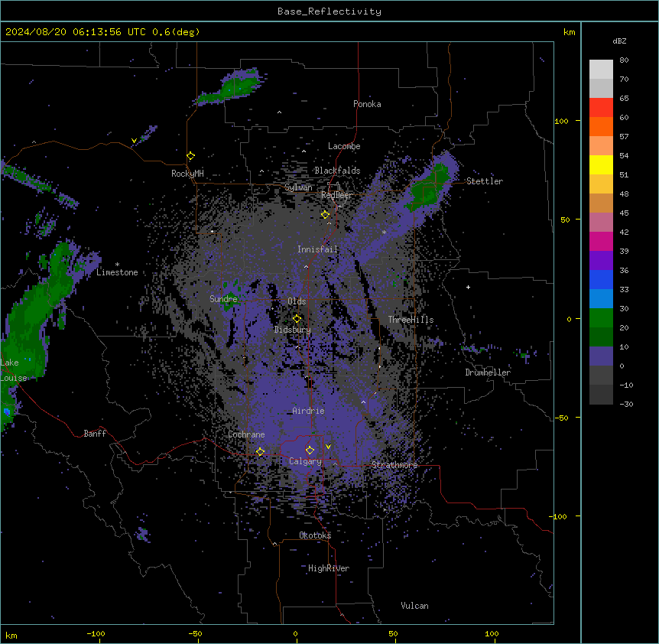The width and height of the screenshot is (659, 644).
Task: Click the yellow diamond marker below RedDeer
Action: (325, 215)
